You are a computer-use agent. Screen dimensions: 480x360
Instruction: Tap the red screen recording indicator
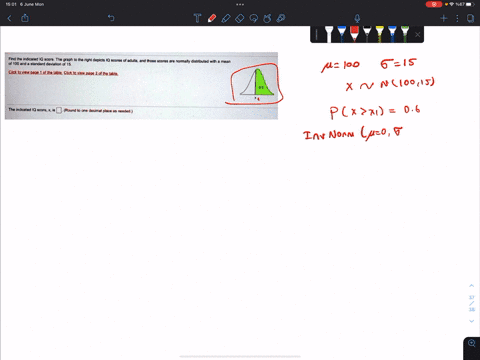click(x=434, y=4)
